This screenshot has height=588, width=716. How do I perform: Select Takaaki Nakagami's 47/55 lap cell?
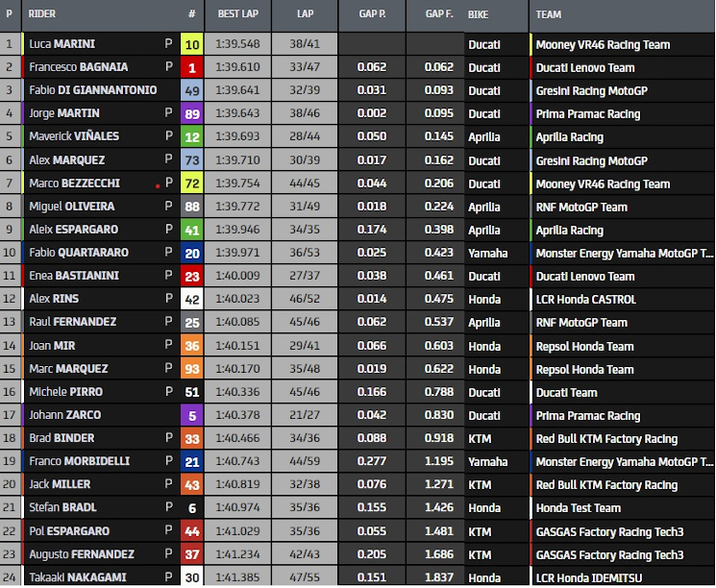[305, 577]
